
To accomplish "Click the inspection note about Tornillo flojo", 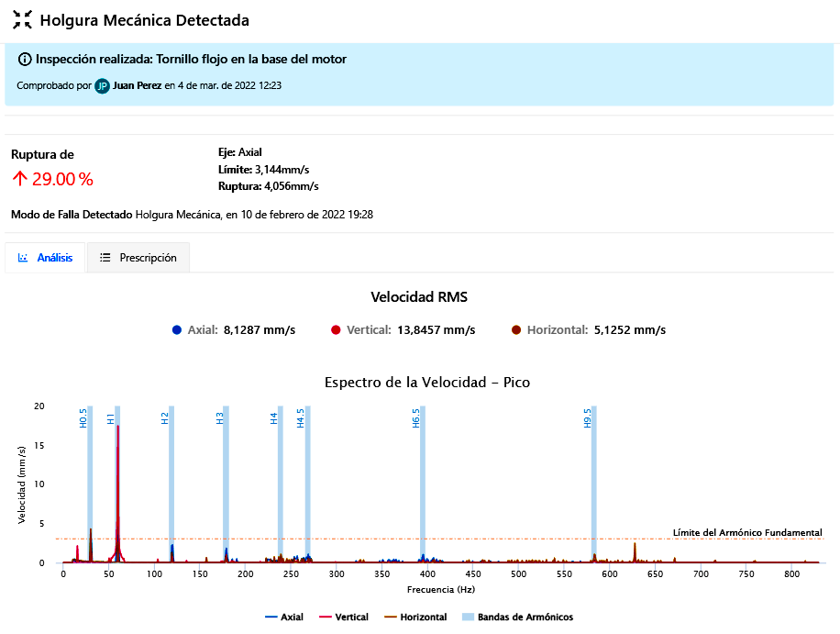I will (x=187, y=59).
